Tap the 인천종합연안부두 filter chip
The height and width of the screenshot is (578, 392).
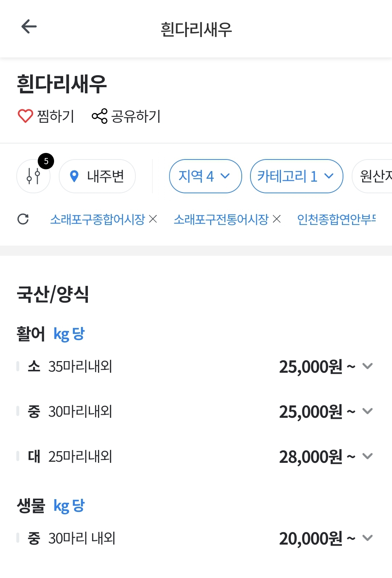pyautogui.click(x=336, y=219)
